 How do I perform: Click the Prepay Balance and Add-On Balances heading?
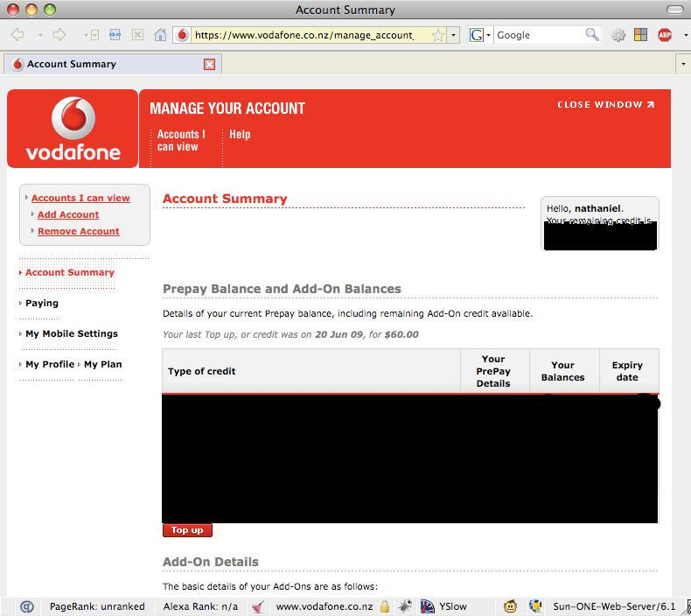click(x=282, y=289)
